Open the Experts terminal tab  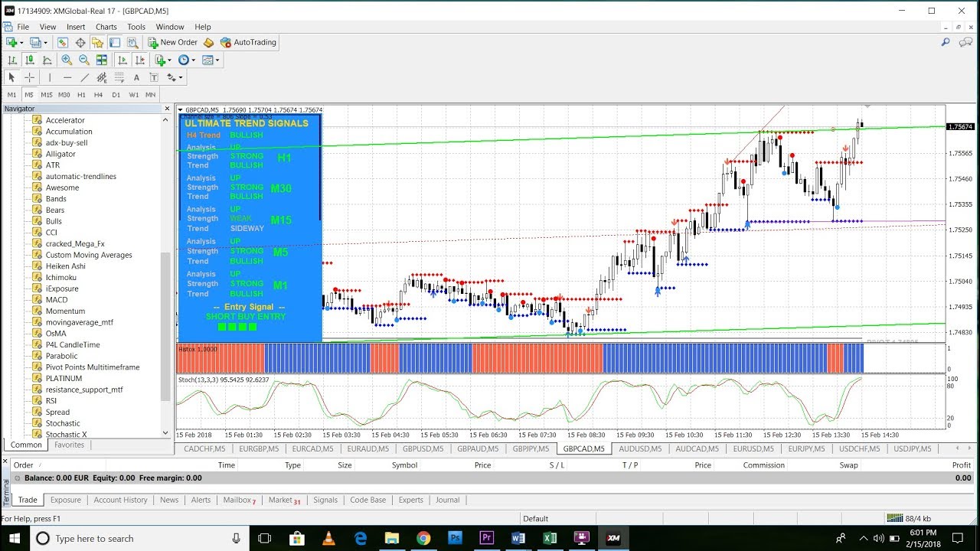[x=410, y=500]
